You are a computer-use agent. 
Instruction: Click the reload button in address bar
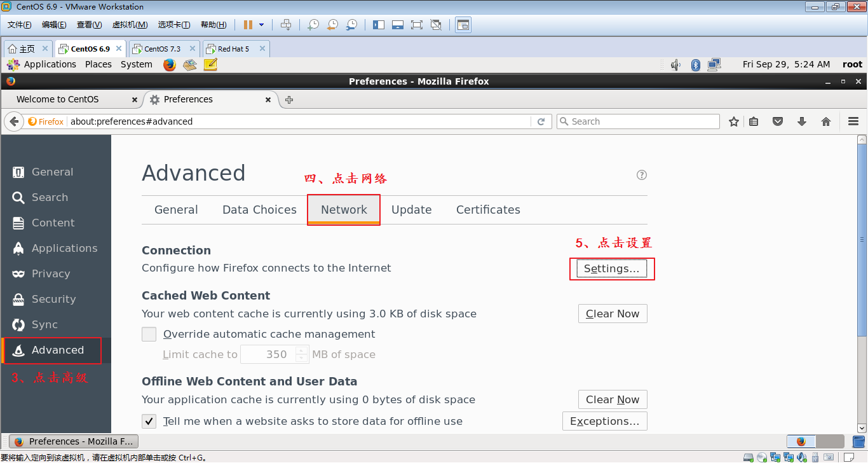tap(541, 121)
